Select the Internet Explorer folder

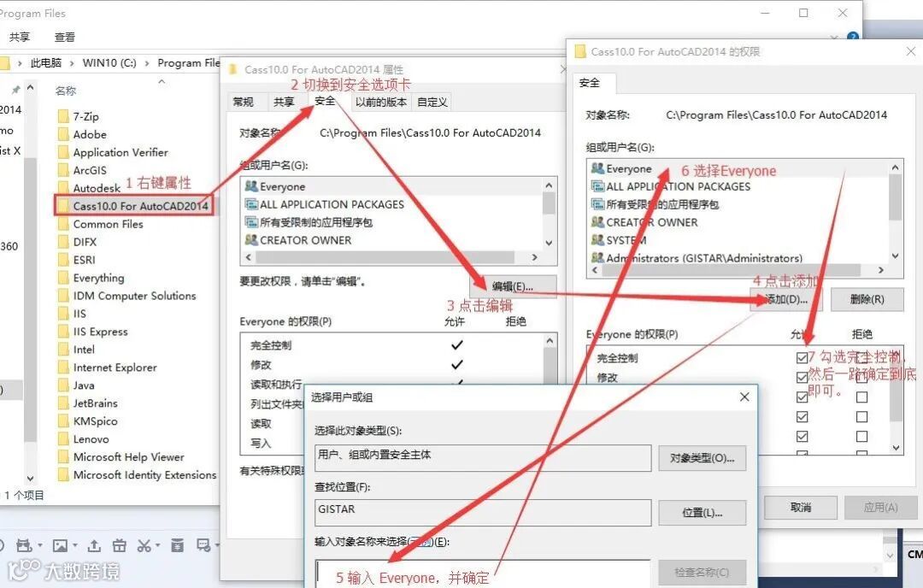pyautogui.click(x=115, y=367)
